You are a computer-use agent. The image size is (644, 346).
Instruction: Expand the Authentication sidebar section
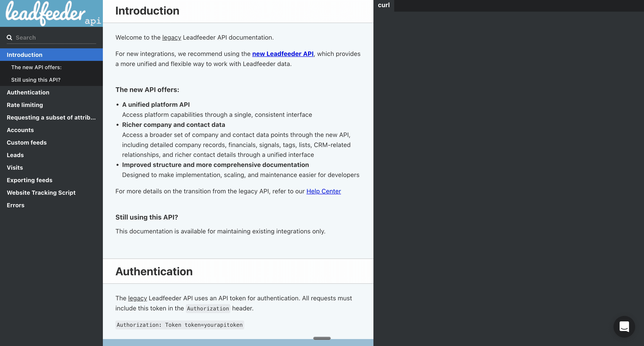28,92
